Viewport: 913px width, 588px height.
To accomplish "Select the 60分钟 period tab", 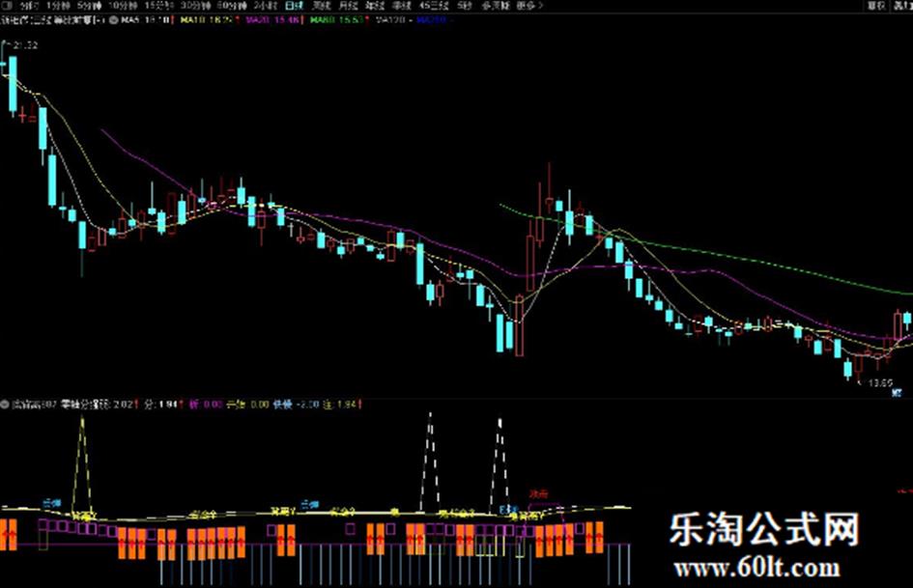I will [x=231, y=6].
